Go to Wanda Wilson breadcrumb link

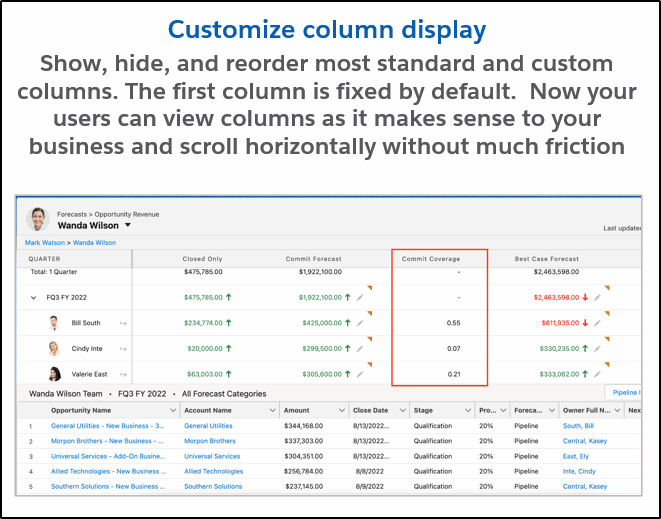94,243
